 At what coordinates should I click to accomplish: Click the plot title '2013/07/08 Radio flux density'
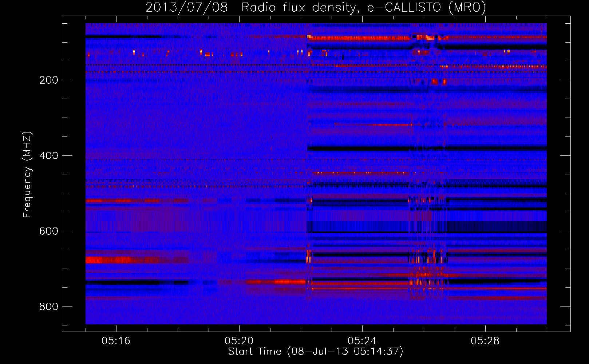point(316,8)
